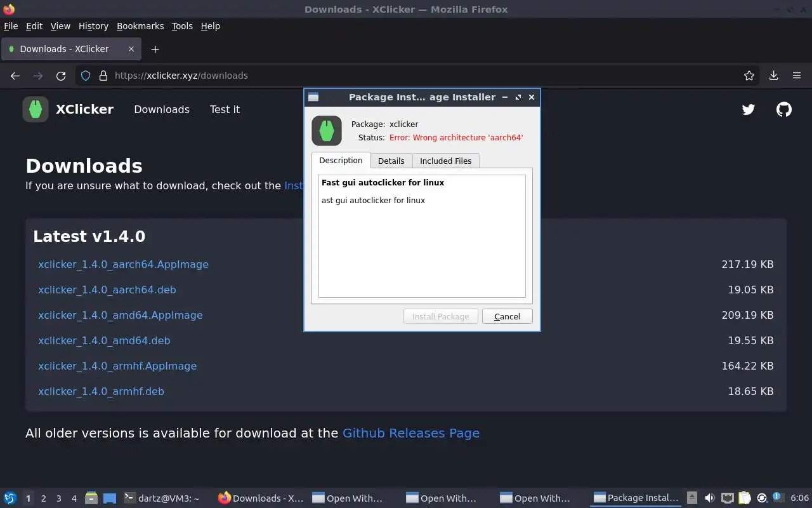Download xclicker_1.4.0_amd64.deb
The width and height of the screenshot is (812, 508).
(x=104, y=340)
